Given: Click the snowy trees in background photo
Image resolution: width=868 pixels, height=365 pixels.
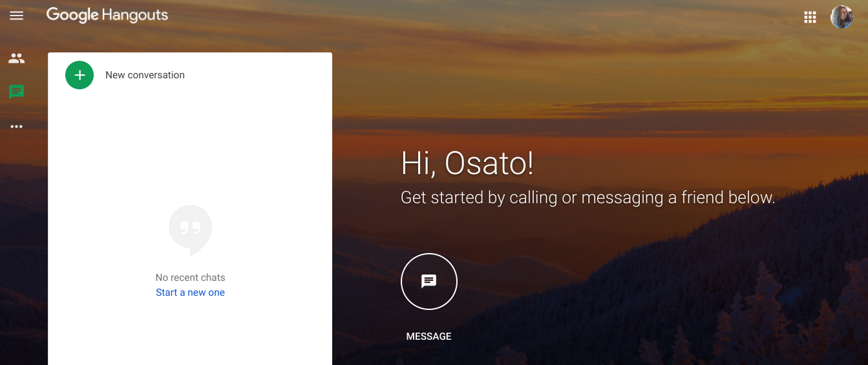Looking at the screenshot, I should [776, 311].
